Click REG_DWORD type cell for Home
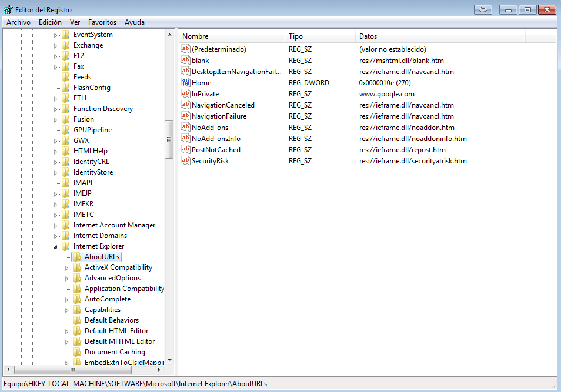Image resolution: width=561 pixels, height=392 pixels. coord(309,83)
